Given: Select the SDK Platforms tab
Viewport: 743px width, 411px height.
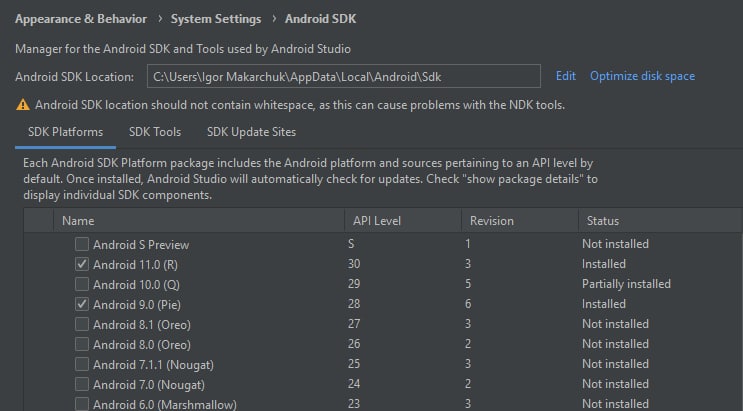Looking at the screenshot, I should click(65, 132).
